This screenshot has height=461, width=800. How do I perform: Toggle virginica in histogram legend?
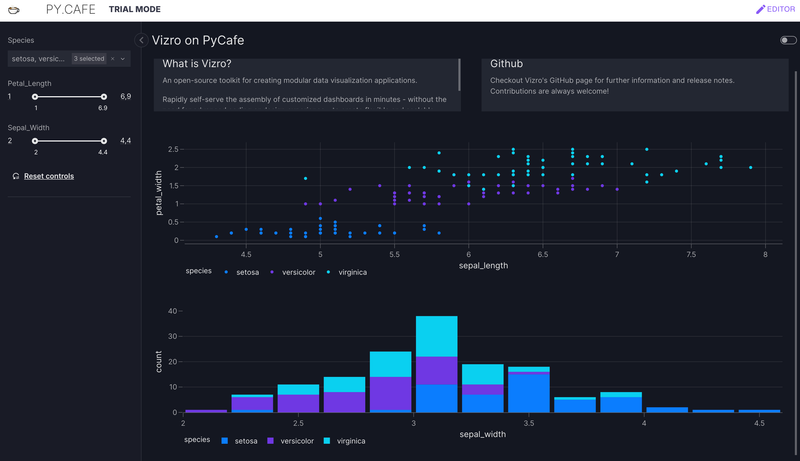pos(344,441)
